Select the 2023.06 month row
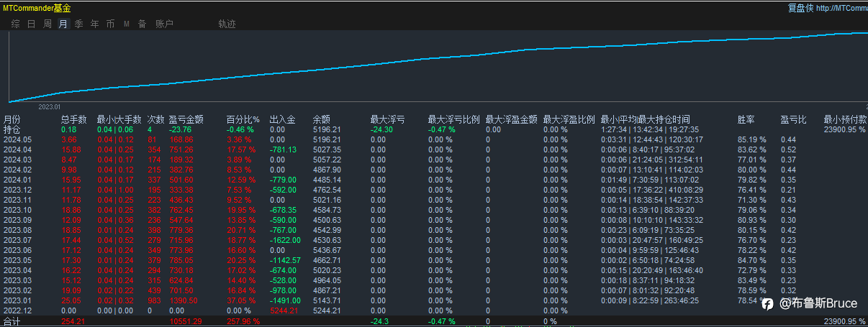This screenshot has width=868, height=327. pos(434,250)
